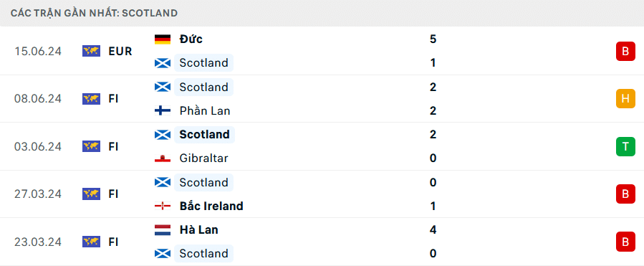The height and width of the screenshot is (266, 644).
Task: Click the 08.06.24 match date
Action: tap(38, 99)
